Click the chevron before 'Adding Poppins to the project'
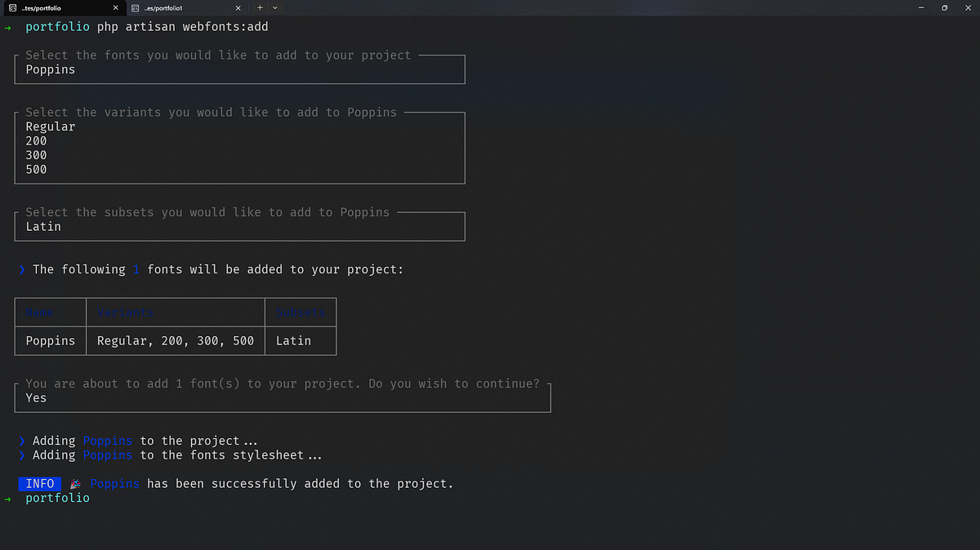 tap(20, 441)
